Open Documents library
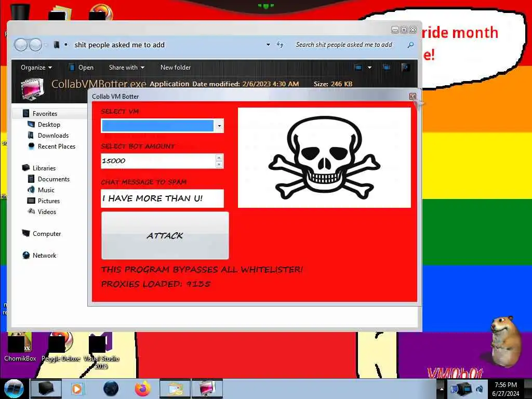The width and height of the screenshot is (532, 399). 54,179
